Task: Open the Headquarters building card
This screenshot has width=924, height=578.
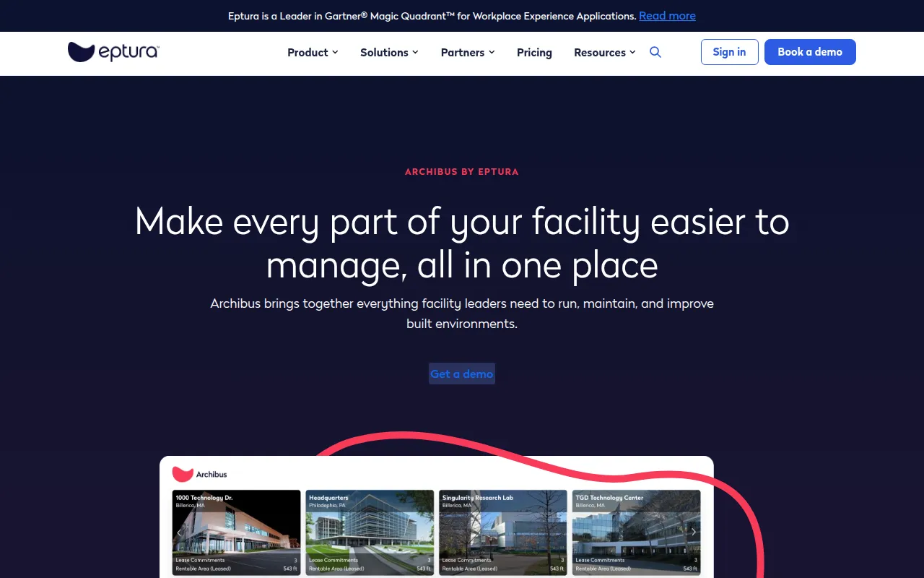Action: pos(370,532)
